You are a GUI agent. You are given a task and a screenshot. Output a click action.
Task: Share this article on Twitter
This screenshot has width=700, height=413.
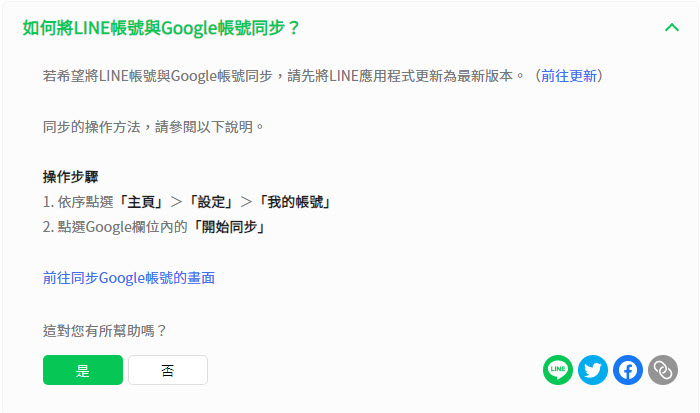(x=593, y=370)
